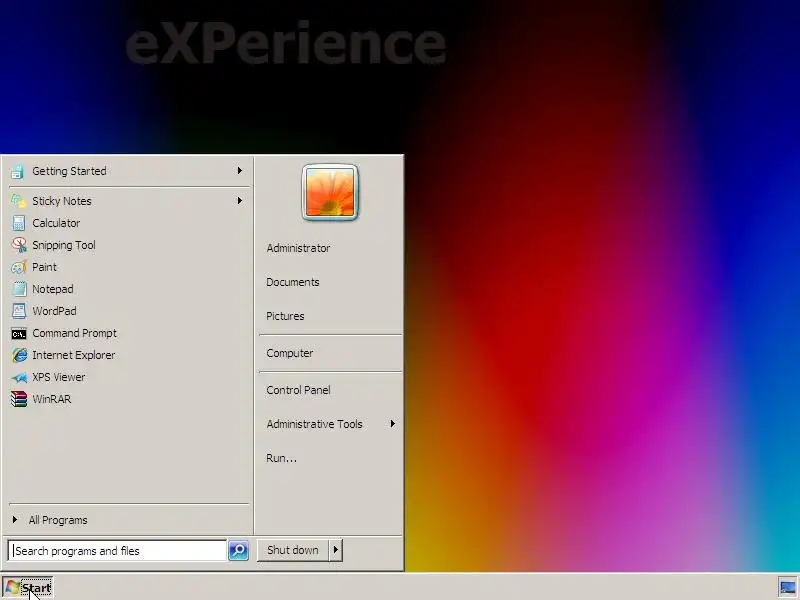Select the Calculator label

point(56,223)
